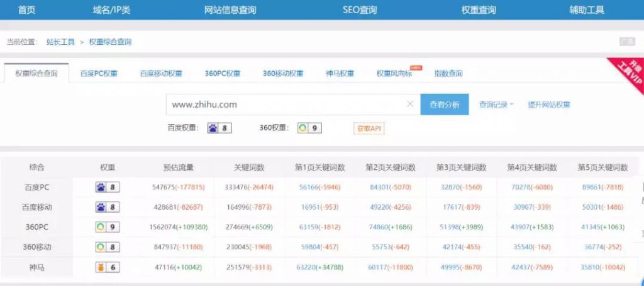This screenshot has height=286, width=644.
Task: Click the 预估流量 column header
Action: click(x=178, y=168)
